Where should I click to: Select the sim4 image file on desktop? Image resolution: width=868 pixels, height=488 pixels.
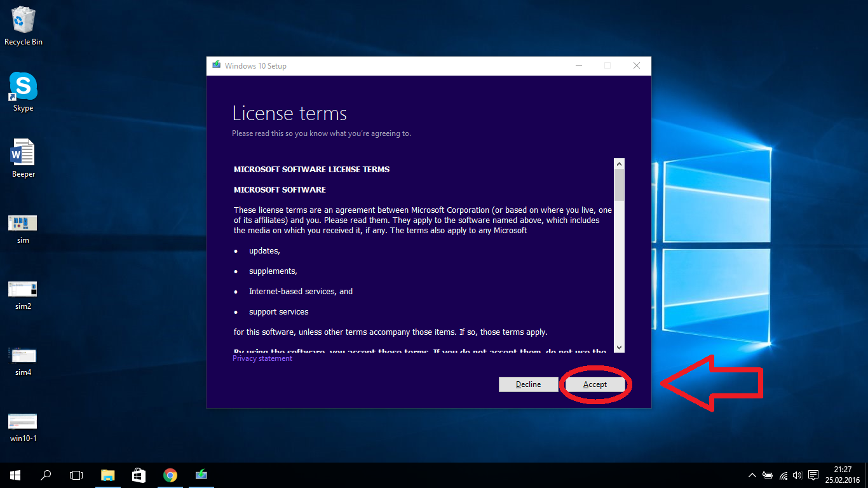point(23,361)
